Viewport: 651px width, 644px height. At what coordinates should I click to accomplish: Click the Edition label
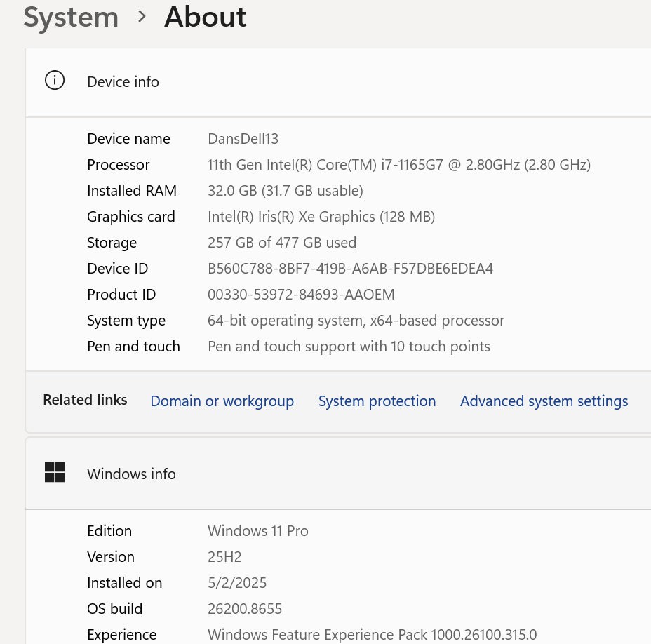click(x=109, y=530)
